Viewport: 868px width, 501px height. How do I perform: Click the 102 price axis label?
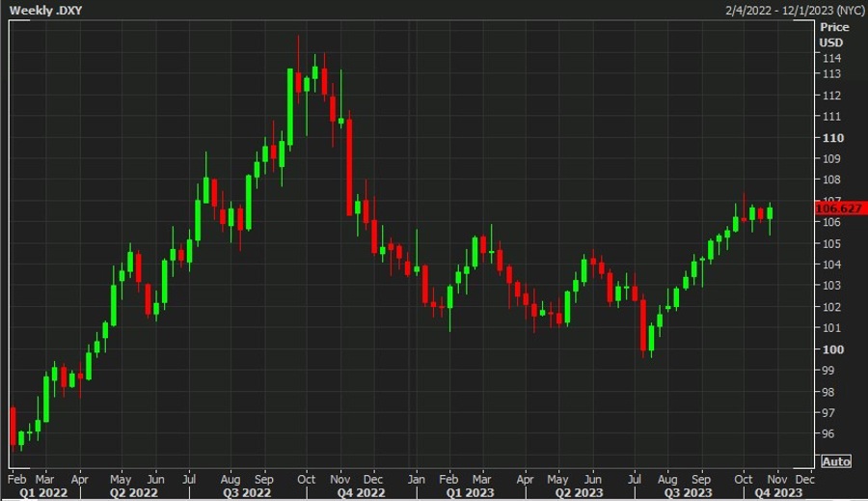pos(831,307)
